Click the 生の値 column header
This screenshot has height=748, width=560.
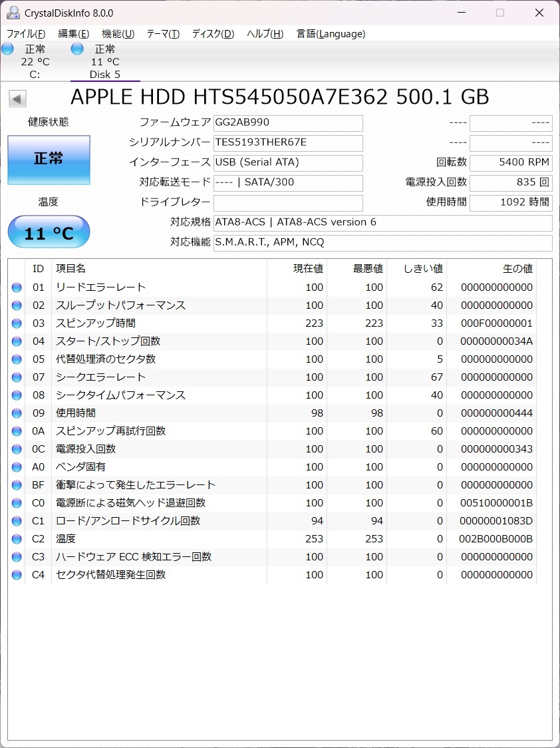click(x=491, y=269)
